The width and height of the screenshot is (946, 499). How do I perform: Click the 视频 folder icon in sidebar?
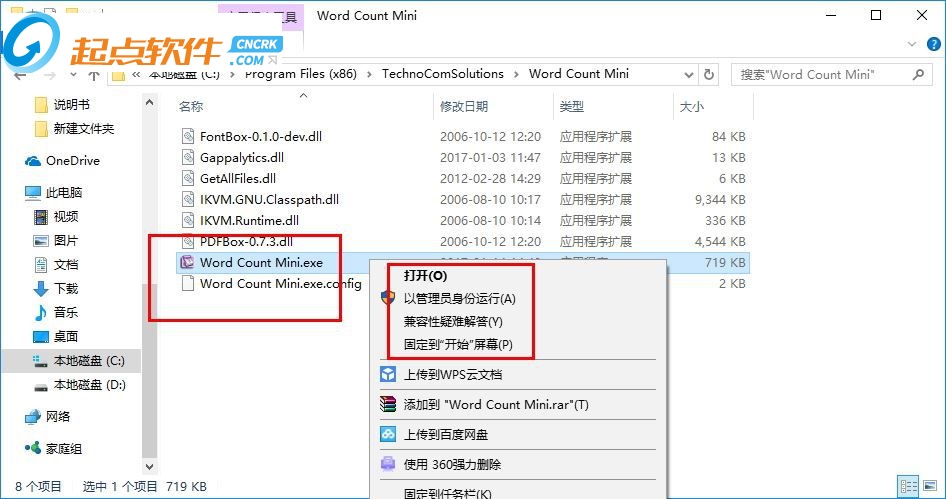(40, 217)
